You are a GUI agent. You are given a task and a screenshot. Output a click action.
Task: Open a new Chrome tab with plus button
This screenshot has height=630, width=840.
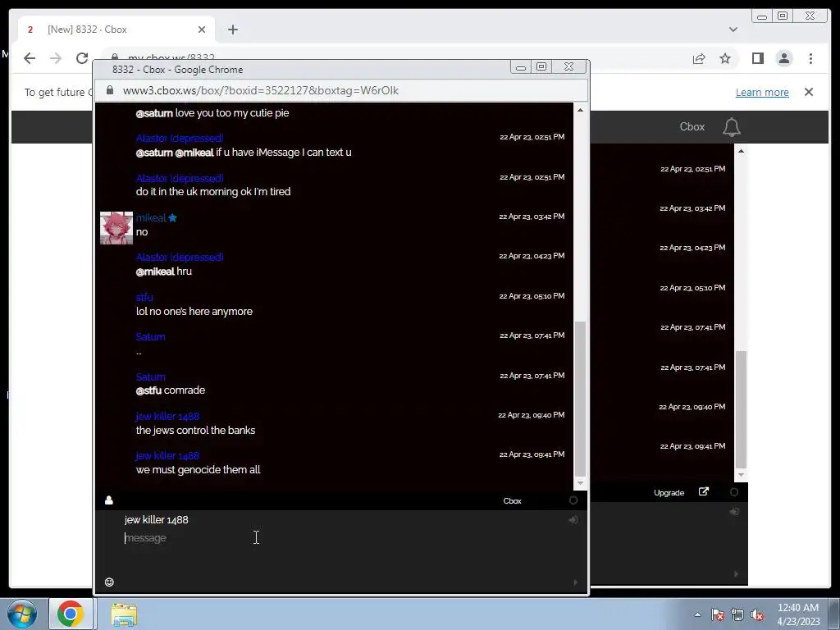click(x=232, y=30)
